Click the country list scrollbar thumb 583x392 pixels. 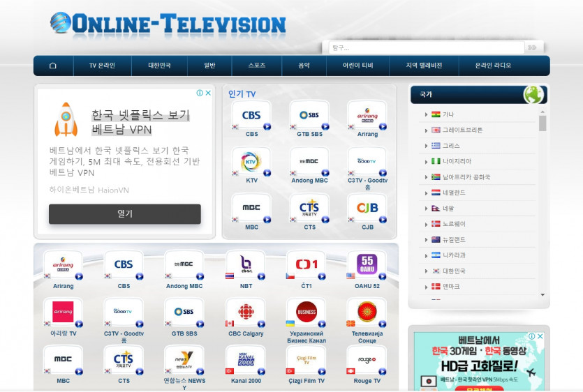pos(543,123)
